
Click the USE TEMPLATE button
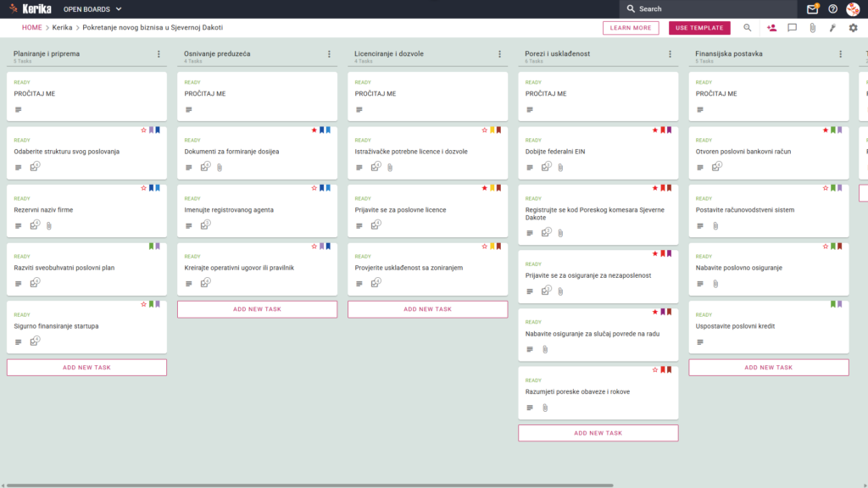point(699,28)
